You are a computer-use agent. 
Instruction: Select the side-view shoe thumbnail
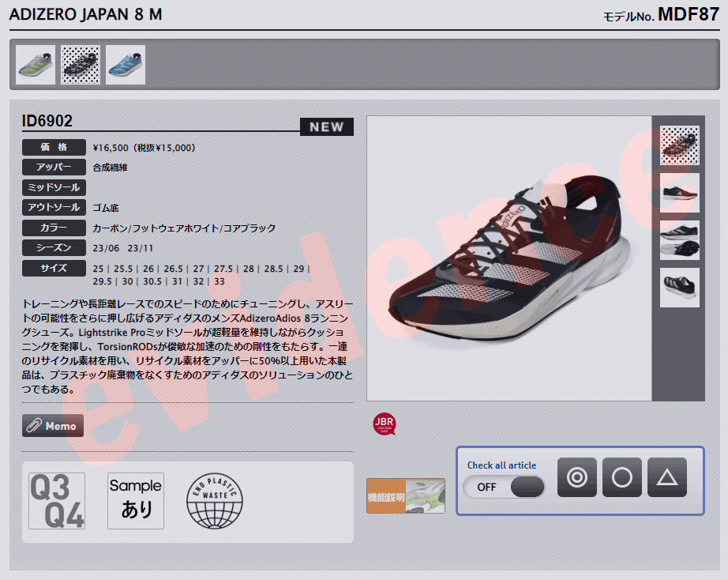pyautogui.click(x=678, y=194)
